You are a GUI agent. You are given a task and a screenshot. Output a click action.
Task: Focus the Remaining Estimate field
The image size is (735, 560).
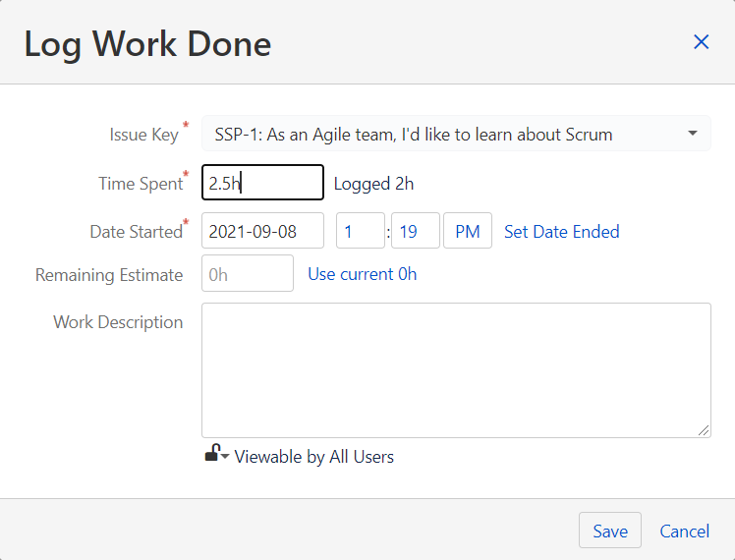tap(248, 274)
